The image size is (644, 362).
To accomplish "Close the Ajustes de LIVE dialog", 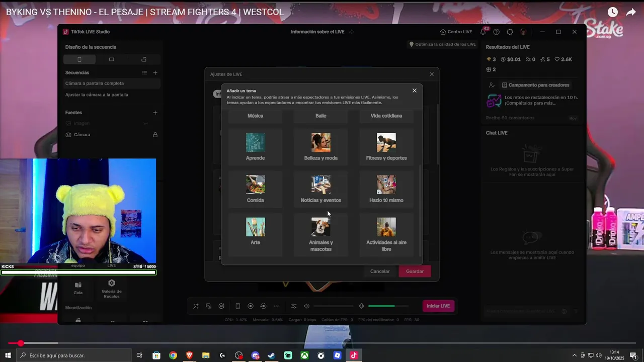I will (431, 74).
